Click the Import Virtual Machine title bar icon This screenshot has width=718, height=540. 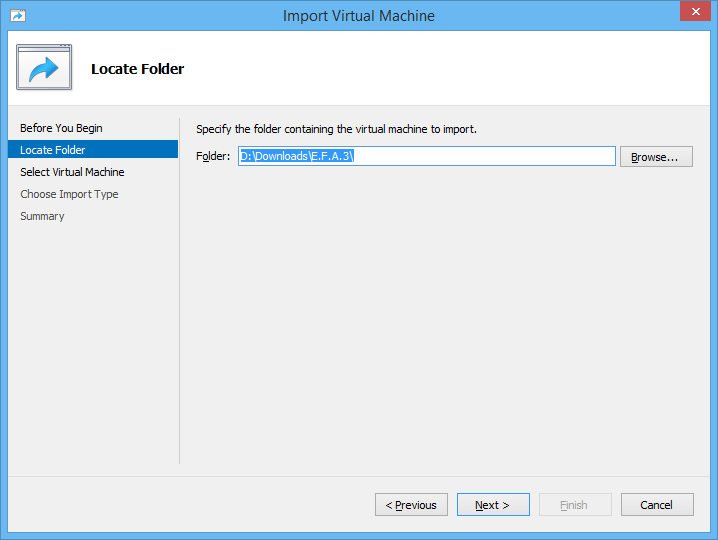17,16
